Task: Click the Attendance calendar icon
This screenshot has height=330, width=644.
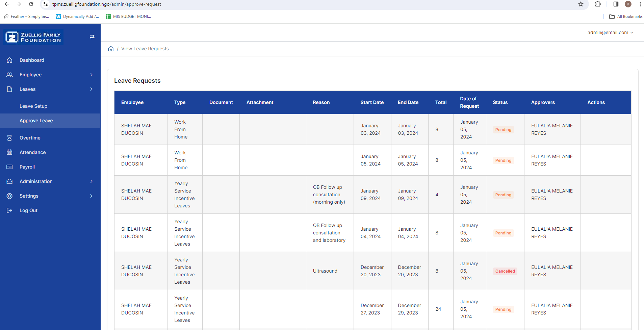Action: 9,152
